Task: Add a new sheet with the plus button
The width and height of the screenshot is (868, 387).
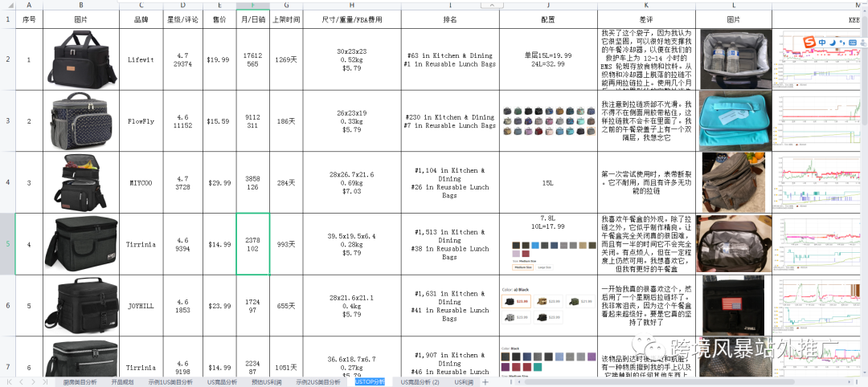Action: click(x=485, y=382)
